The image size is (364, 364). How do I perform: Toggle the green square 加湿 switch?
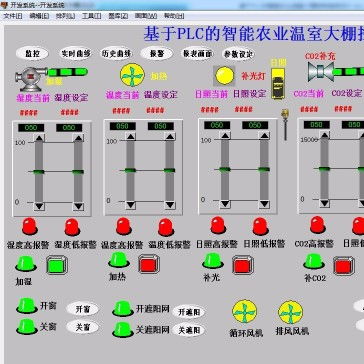[x=57, y=265]
